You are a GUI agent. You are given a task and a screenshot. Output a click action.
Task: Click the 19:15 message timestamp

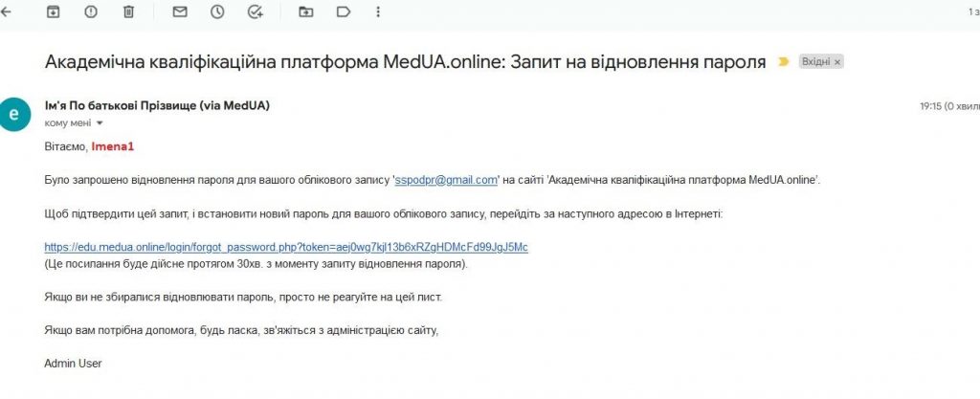tap(930, 106)
